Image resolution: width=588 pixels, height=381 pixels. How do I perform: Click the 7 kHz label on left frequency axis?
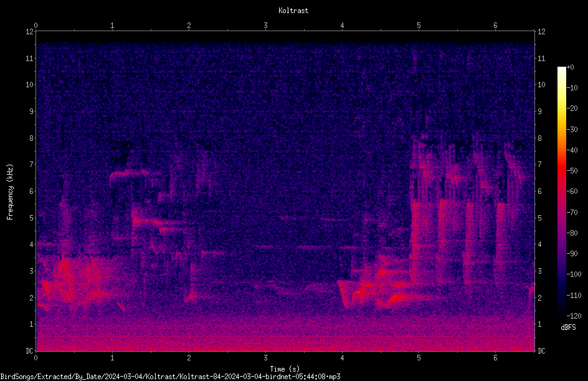[x=32, y=164]
